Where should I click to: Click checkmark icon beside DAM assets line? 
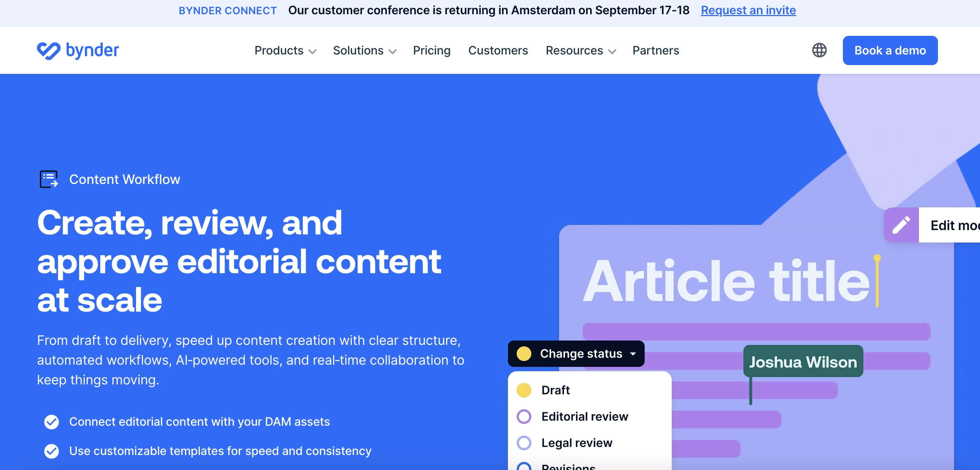click(52, 422)
